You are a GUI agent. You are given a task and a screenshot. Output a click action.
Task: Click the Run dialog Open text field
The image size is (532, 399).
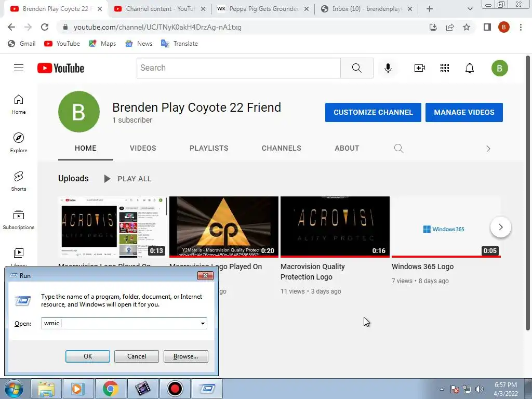click(120, 323)
